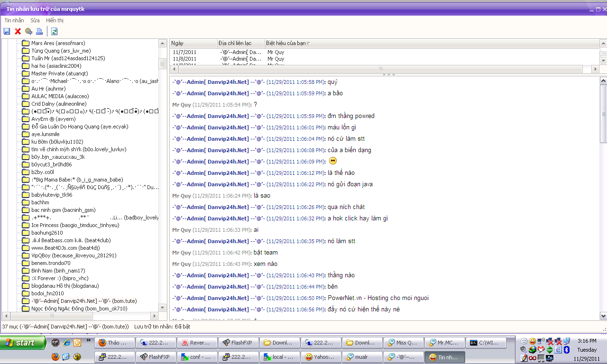Image resolution: width=607 pixels, height=364 pixels.
Task: Delete conversation with the red X icon
Action: [x=18, y=31]
